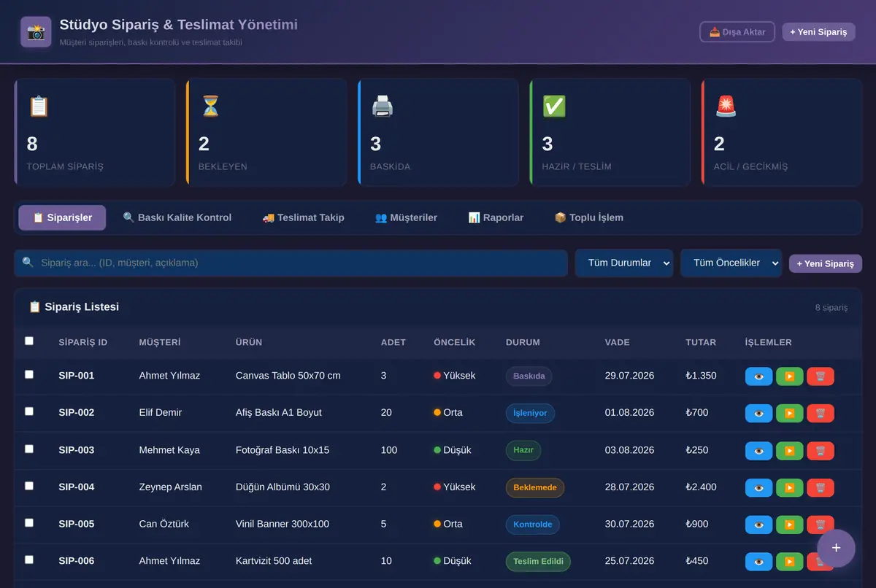Delete order SIP-002
Image resolution: width=876 pixels, height=588 pixels.
point(821,414)
